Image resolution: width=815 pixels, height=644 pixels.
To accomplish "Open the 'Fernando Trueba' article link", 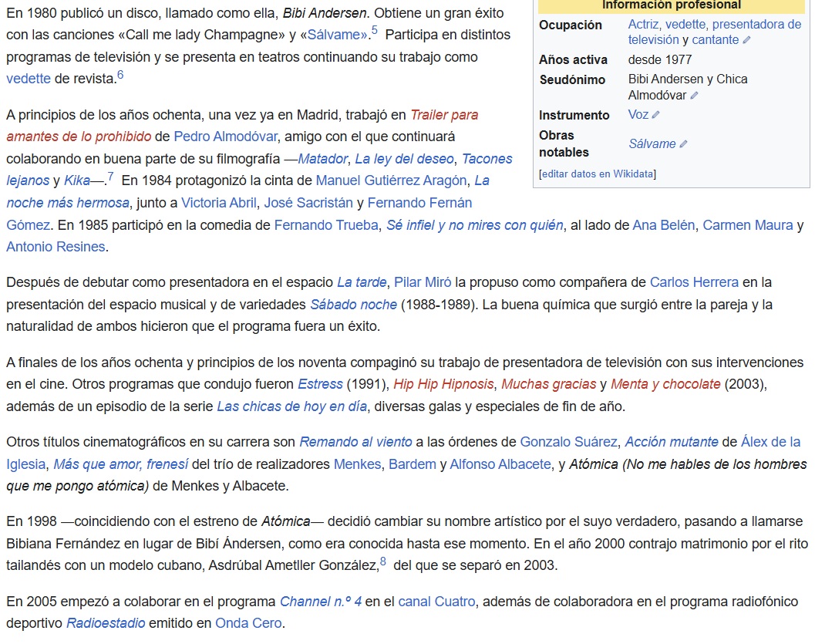I will [x=326, y=224].
